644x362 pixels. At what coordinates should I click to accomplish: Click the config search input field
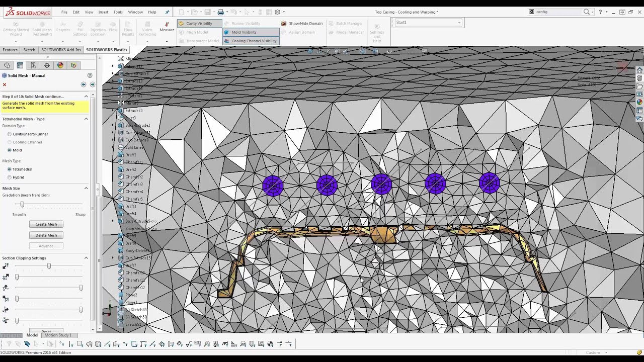[x=558, y=12]
